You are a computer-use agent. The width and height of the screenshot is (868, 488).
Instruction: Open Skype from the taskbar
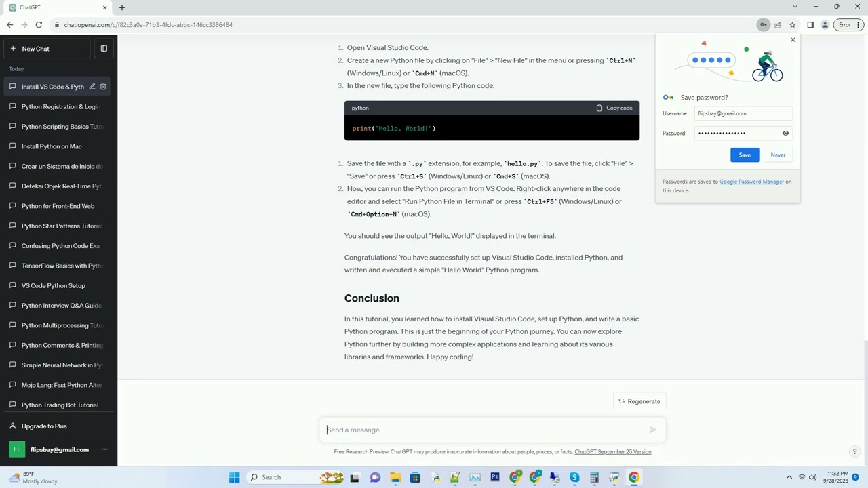pyautogui.click(x=574, y=477)
